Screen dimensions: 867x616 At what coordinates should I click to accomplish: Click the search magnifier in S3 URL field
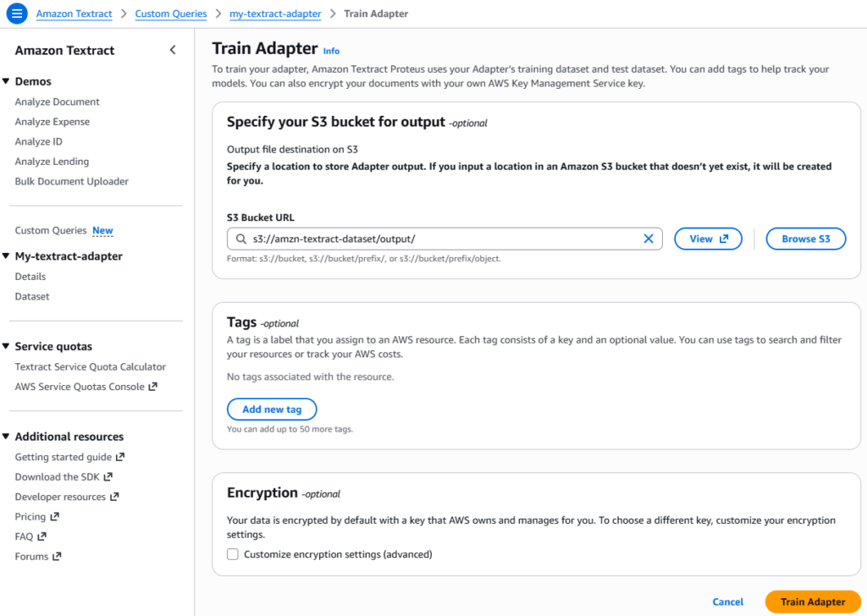(x=241, y=239)
